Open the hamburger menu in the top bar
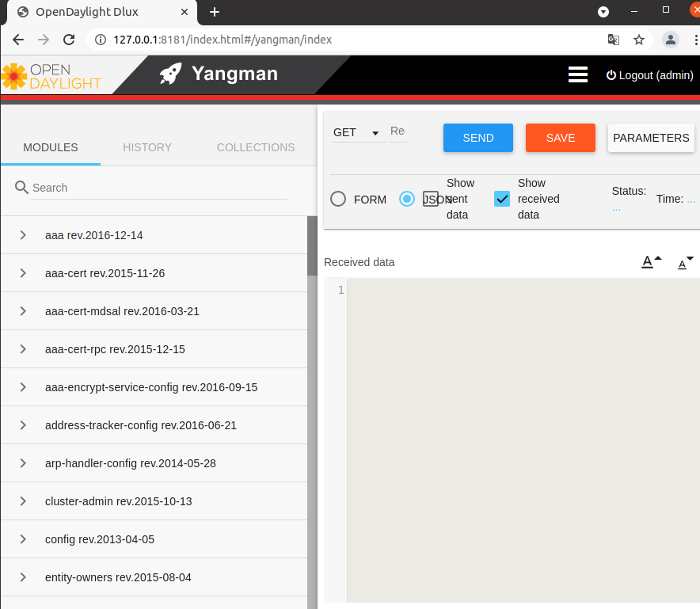700x609 pixels. [578, 74]
